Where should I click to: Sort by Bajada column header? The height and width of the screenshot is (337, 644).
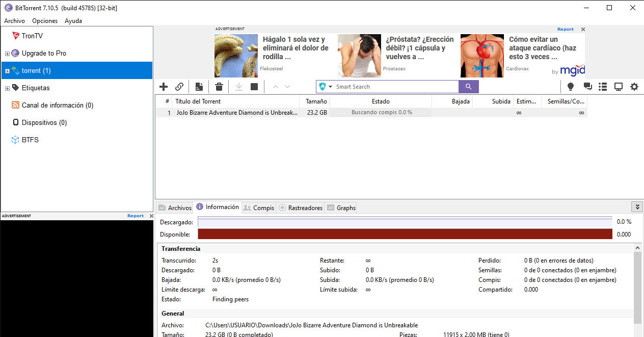[x=452, y=101]
